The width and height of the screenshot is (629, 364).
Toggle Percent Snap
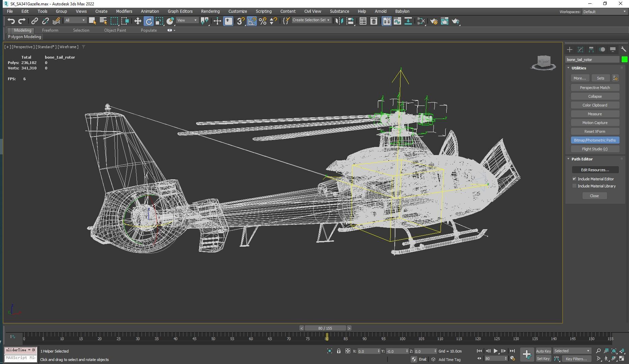(x=263, y=21)
